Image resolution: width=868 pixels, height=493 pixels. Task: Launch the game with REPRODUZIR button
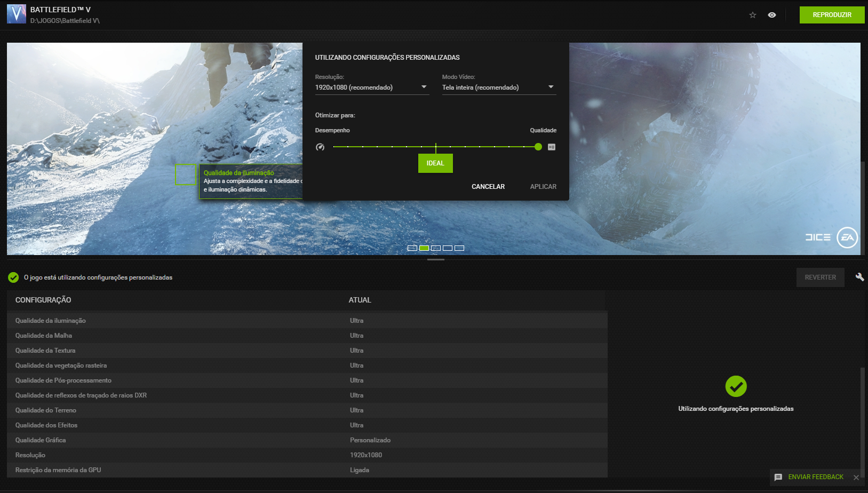832,15
